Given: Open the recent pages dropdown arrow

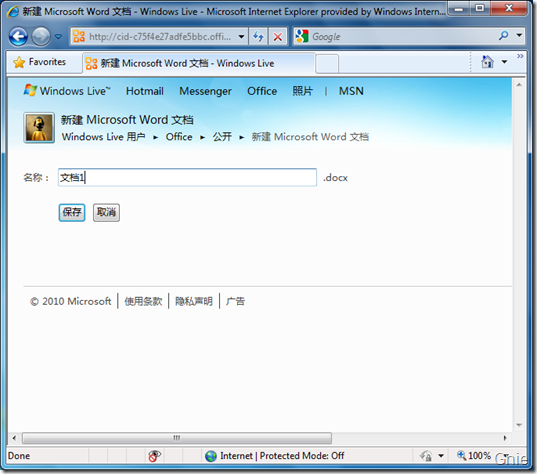Looking at the screenshot, I should (x=59, y=36).
